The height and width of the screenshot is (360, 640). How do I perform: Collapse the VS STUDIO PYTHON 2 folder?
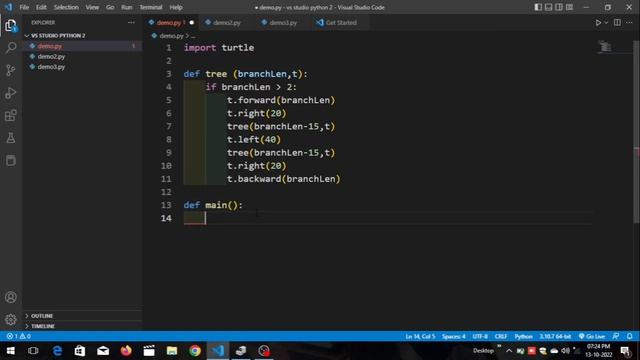[x=55, y=36]
